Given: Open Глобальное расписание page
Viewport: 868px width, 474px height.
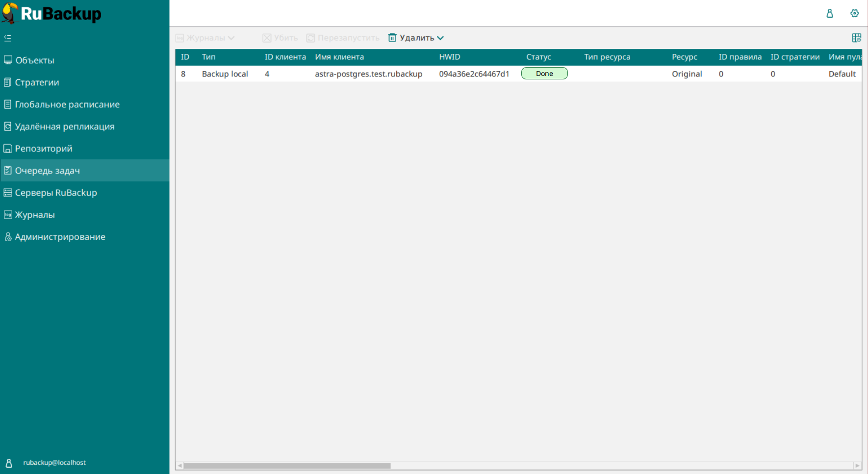Looking at the screenshot, I should (x=67, y=104).
